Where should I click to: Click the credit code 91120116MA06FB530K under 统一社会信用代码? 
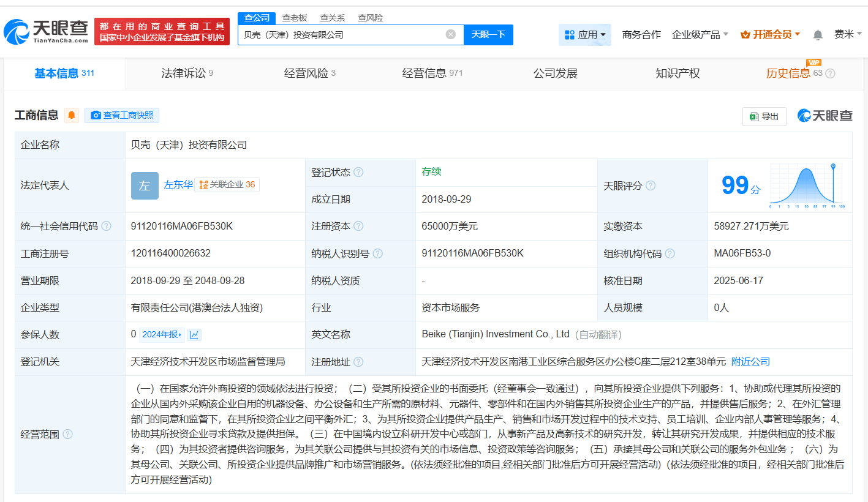click(x=182, y=227)
